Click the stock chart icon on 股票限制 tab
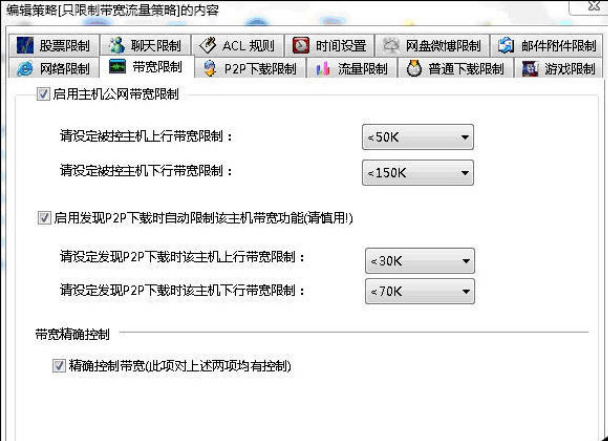The width and height of the screenshot is (608, 441). click(25, 45)
